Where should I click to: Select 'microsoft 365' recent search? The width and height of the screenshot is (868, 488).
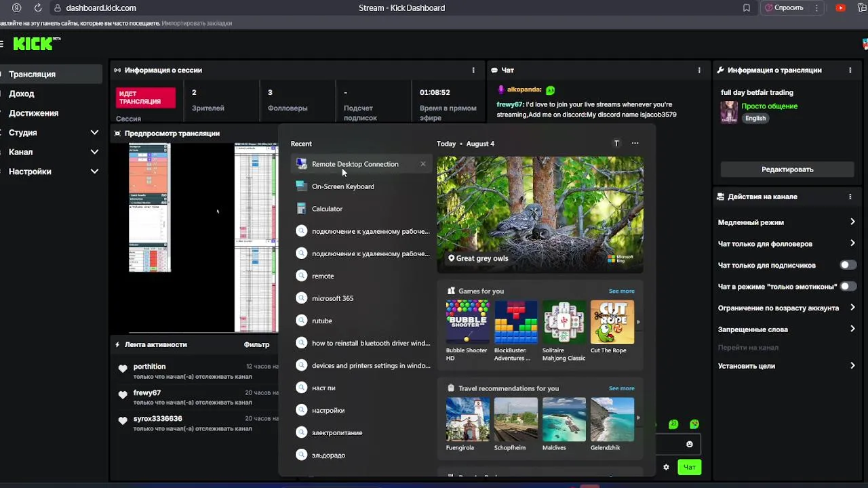(361, 298)
